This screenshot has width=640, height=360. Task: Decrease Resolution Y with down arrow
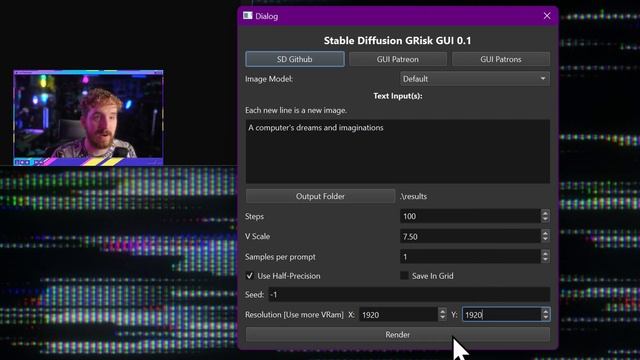546,318
